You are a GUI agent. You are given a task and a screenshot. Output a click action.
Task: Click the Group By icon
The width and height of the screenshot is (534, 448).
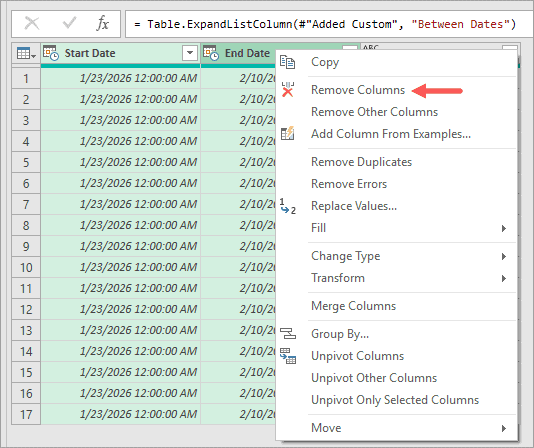288,333
